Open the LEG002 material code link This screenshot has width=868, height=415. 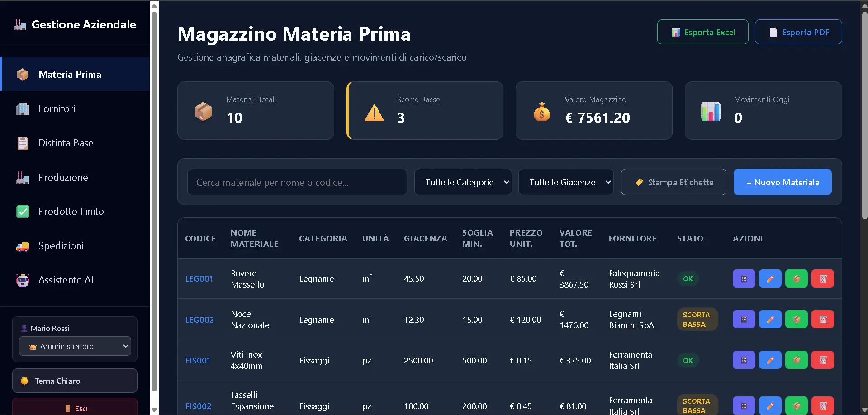coord(199,320)
